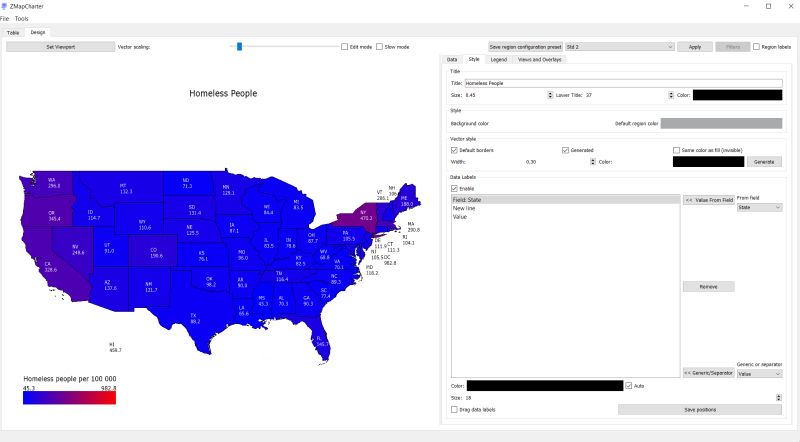Click the Apply button
The height and width of the screenshot is (442, 800).
(694, 47)
